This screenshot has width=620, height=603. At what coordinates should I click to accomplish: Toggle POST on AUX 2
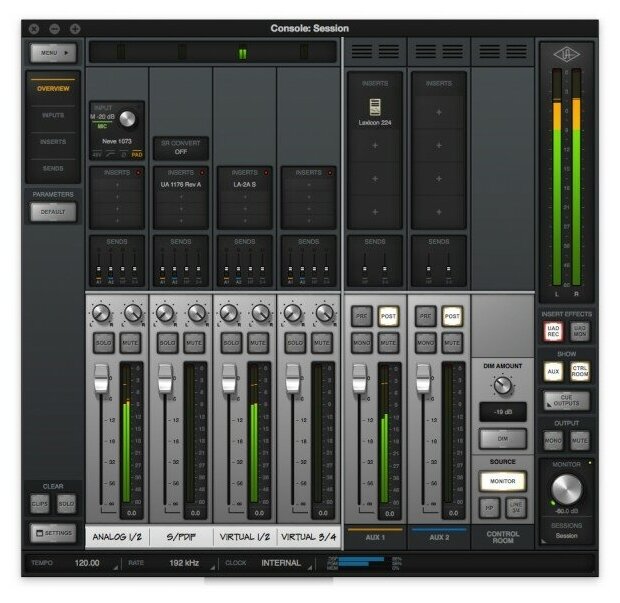[x=452, y=316]
